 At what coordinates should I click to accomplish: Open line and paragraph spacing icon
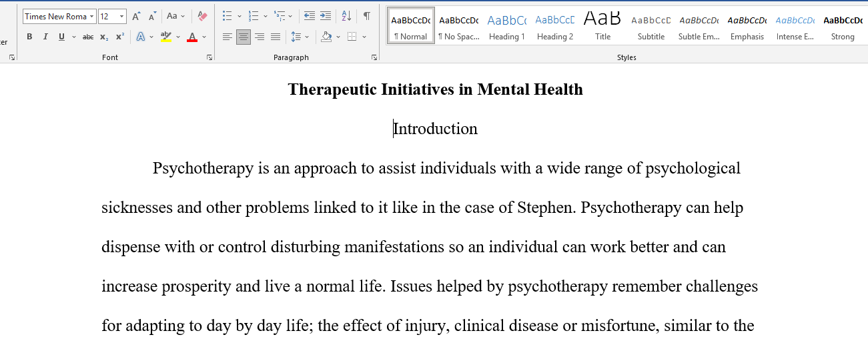[x=296, y=37]
